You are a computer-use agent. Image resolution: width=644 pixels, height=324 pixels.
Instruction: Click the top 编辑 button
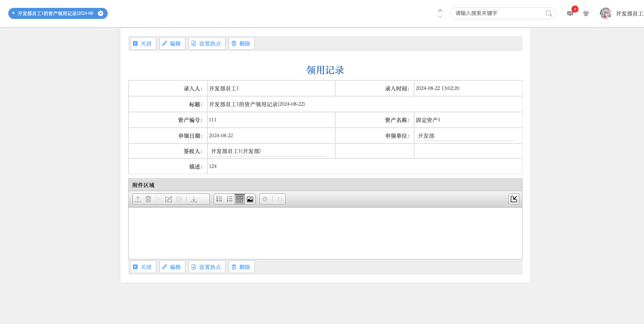pos(172,43)
